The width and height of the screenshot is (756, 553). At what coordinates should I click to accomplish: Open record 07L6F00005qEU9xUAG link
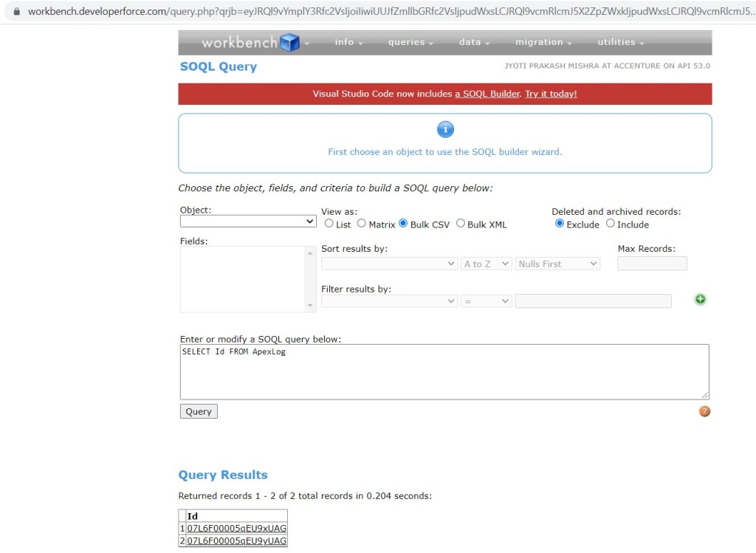click(236, 529)
